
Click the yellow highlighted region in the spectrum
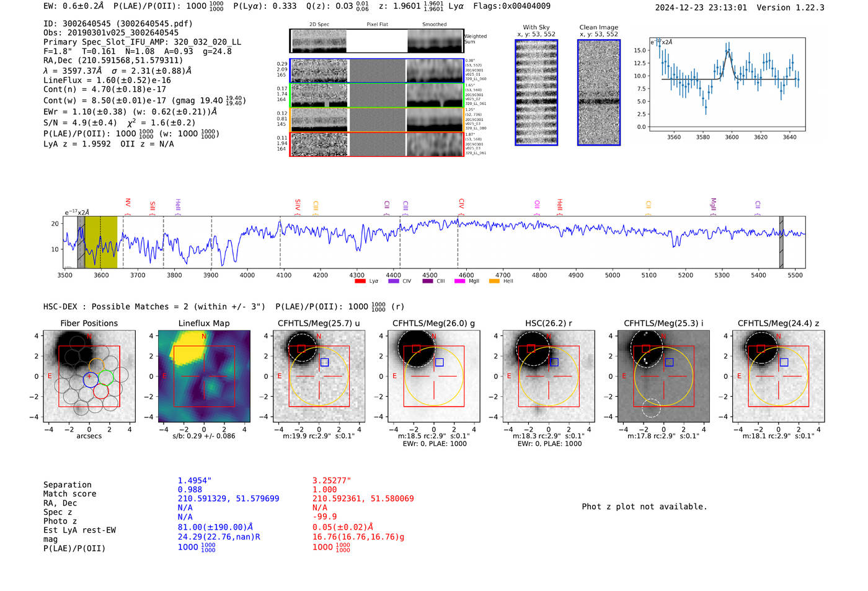point(101,242)
